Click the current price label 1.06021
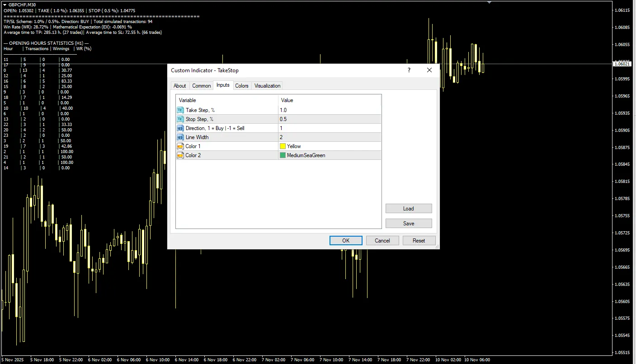 point(622,64)
